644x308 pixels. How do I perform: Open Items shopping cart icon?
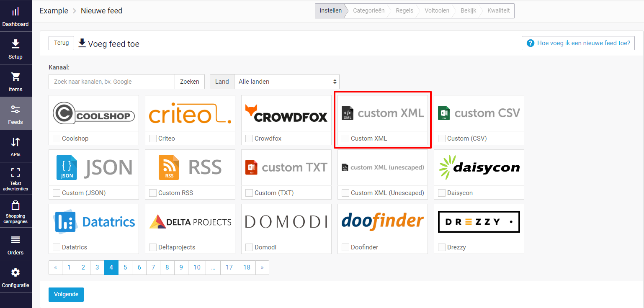point(15,77)
